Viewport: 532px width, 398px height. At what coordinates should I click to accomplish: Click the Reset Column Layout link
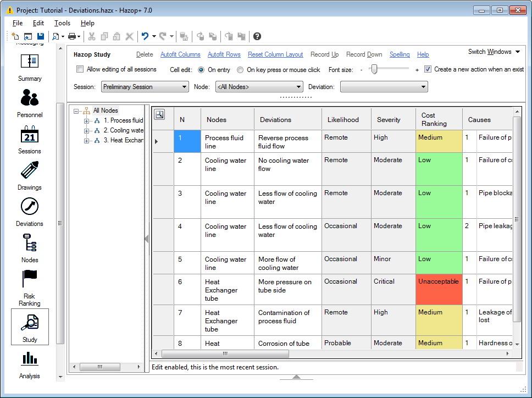tap(275, 54)
